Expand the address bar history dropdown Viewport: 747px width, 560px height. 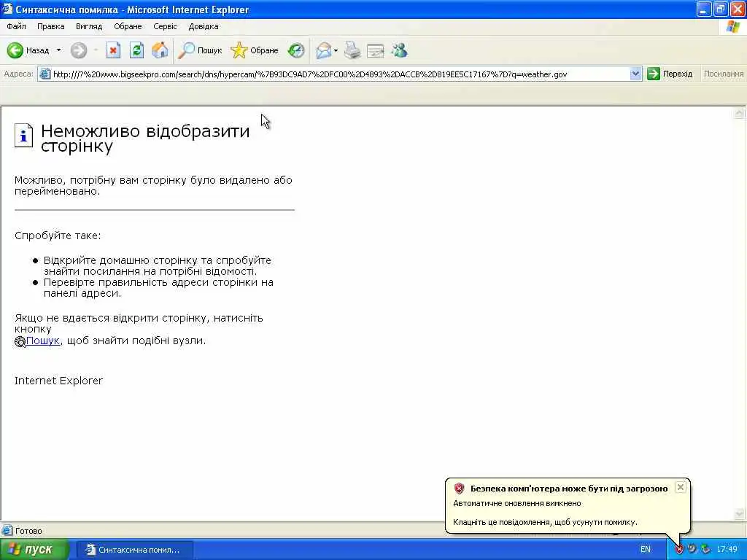tap(635, 74)
